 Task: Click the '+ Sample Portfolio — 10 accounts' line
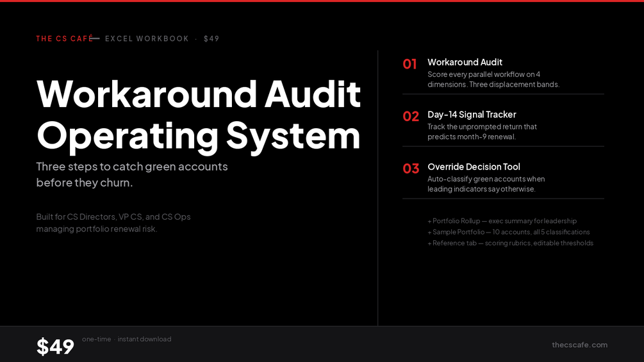click(x=508, y=232)
